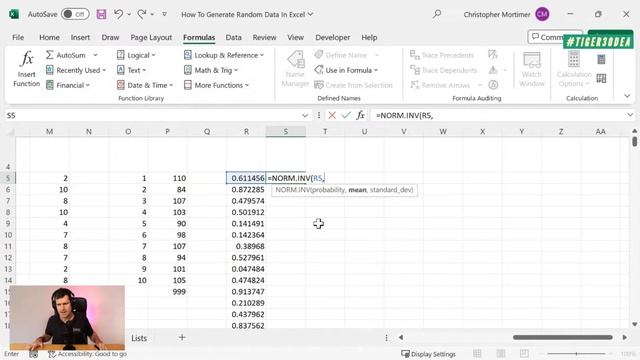The height and width of the screenshot is (360, 640).
Task: Select cell R6 with 0.872285
Action: pyautogui.click(x=246, y=189)
